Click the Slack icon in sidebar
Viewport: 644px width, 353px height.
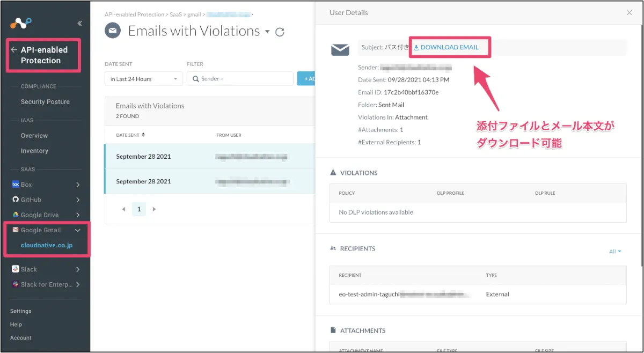tap(16, 269)
